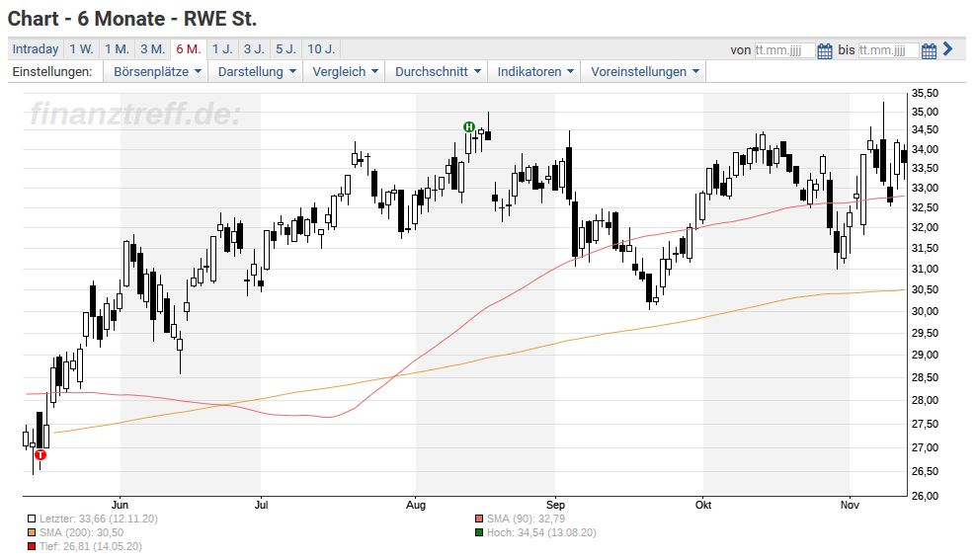Click the green Hoch legend swatch
This screenshot has height=560, width=977.
click(478, 532)
